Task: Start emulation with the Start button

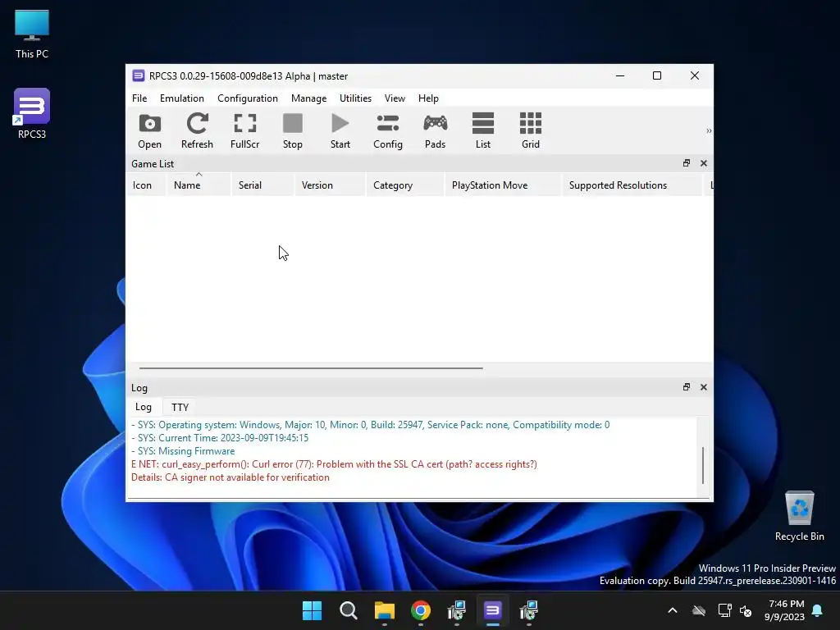Action: (x=340, y=131)
